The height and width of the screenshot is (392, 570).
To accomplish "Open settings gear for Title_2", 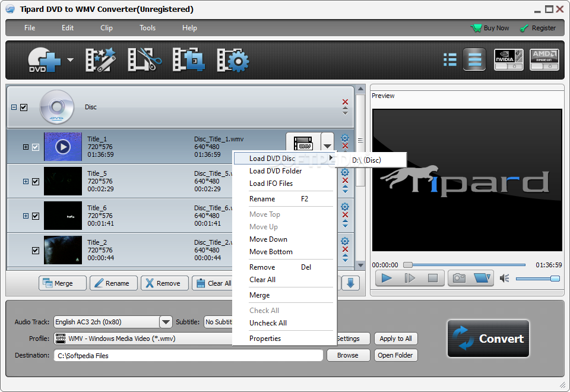I will (345, 241).
